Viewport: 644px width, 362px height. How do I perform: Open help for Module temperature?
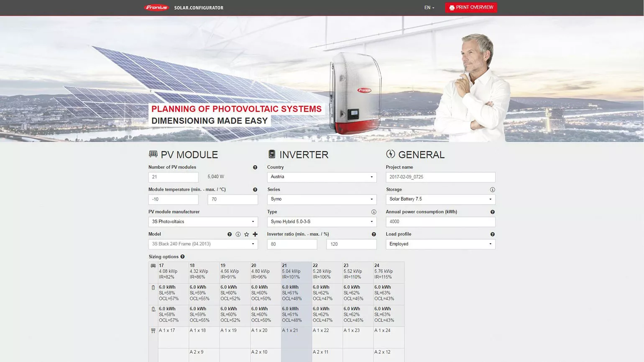pos(255,189)
